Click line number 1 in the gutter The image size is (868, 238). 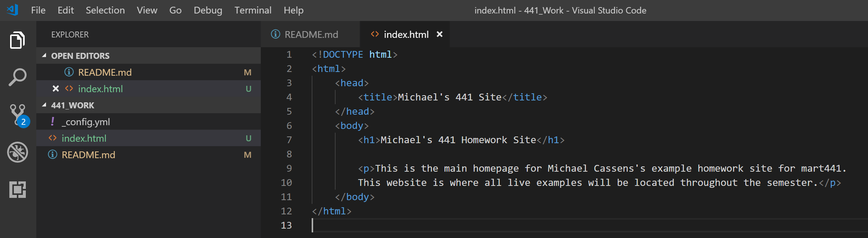point(289,54)
